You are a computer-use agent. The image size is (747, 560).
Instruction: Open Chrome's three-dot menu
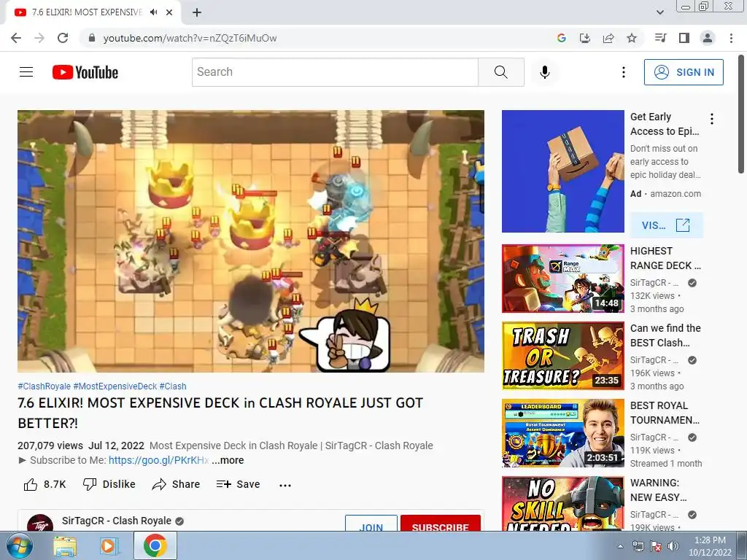point(731,38)
